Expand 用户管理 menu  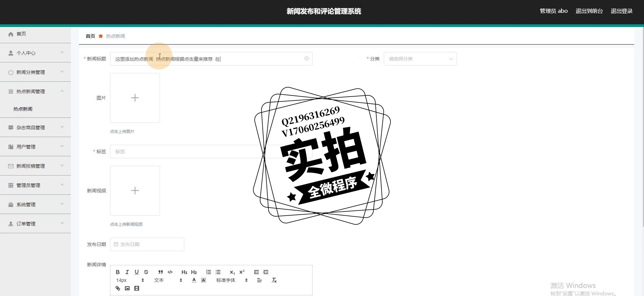click(35, 147)
